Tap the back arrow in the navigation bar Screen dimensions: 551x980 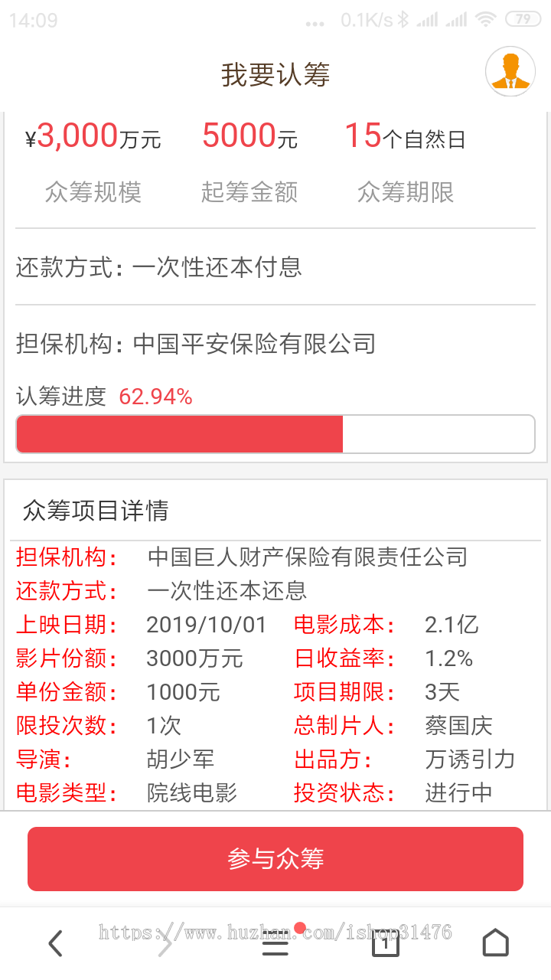tap(55, 943)
